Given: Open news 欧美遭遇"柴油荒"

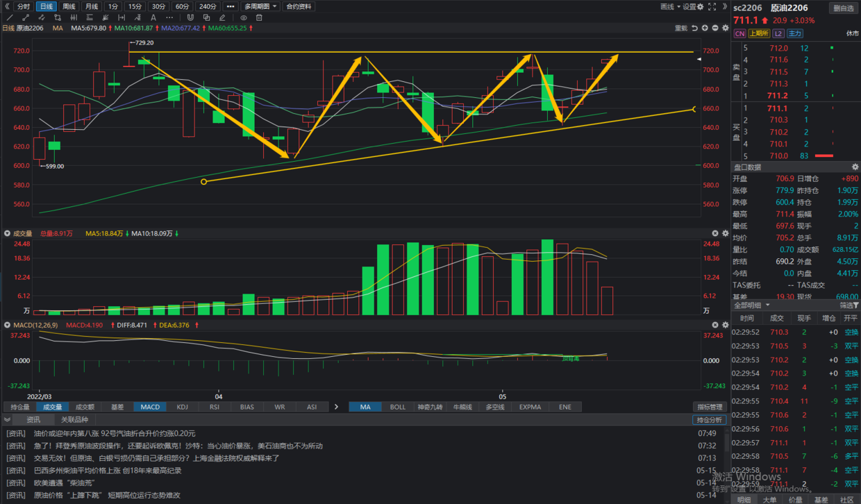Looking at the screenshot, I should [x=65, y=482].
